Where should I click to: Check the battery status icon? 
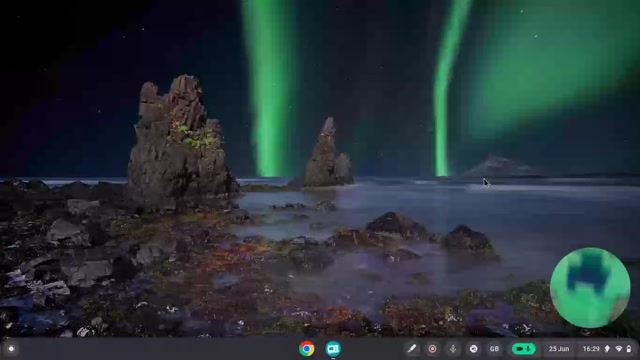629,349
